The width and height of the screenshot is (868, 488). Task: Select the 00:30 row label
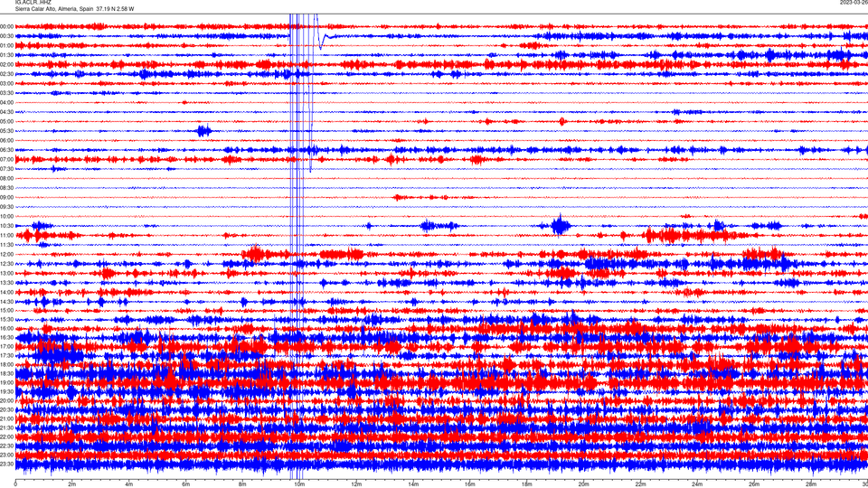[x=6, y=36]
